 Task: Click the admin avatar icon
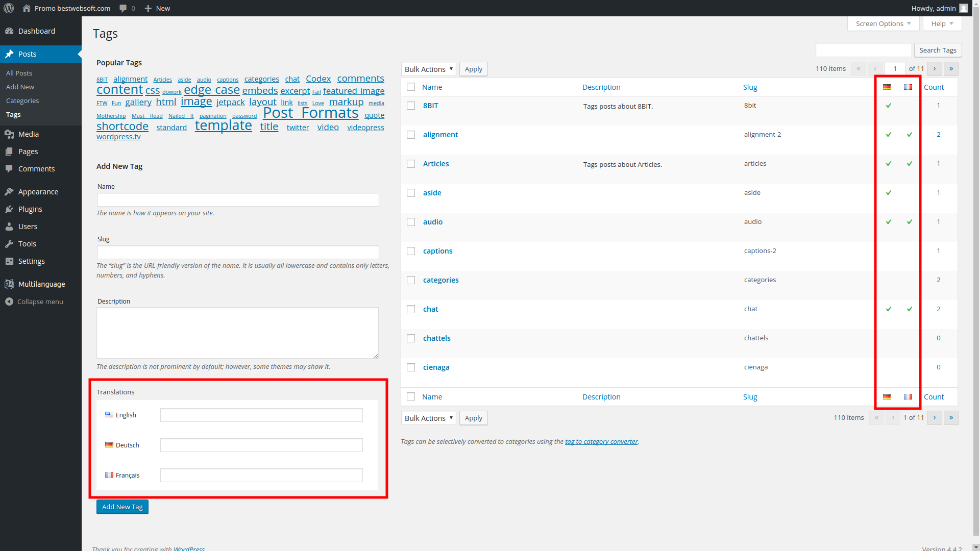point(963,8)
